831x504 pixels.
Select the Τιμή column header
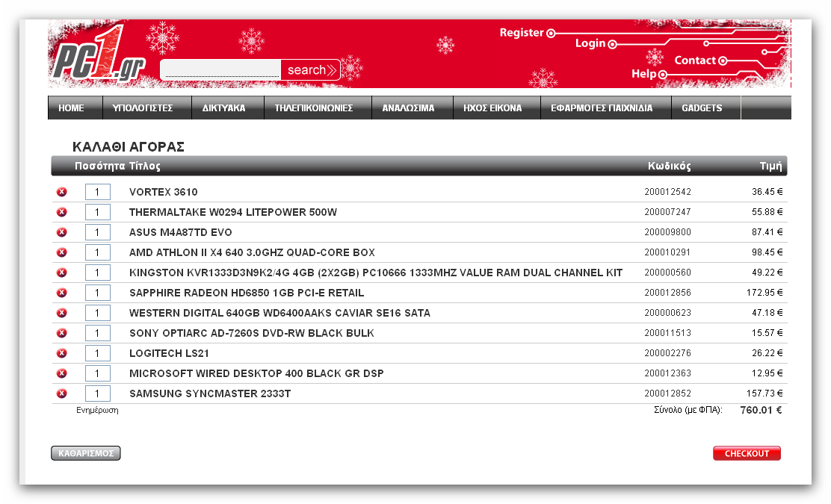pos(771,167)
